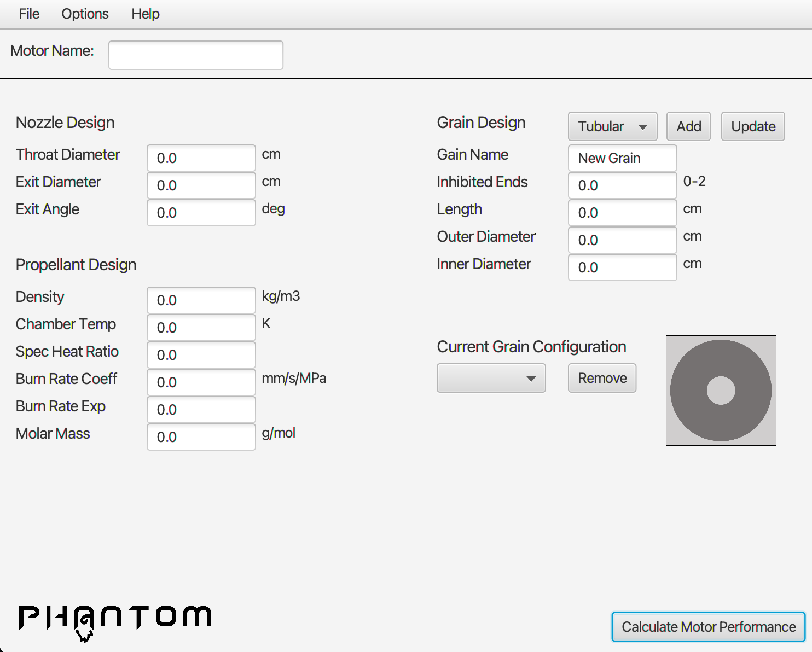Click the Inhibited Ends field
The width and height of the screenshot is (812, 652).
coord(623,185)
